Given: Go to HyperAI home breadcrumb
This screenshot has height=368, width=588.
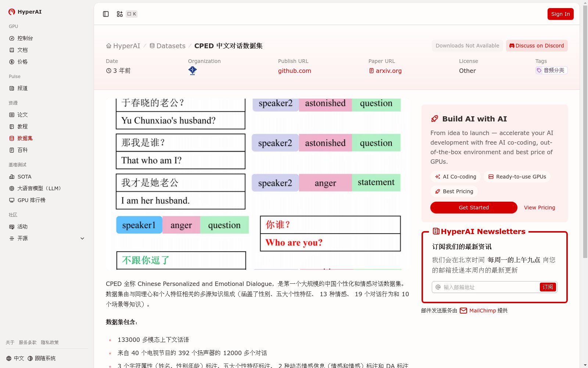Looking at the screenshot, I should [123, 46].
